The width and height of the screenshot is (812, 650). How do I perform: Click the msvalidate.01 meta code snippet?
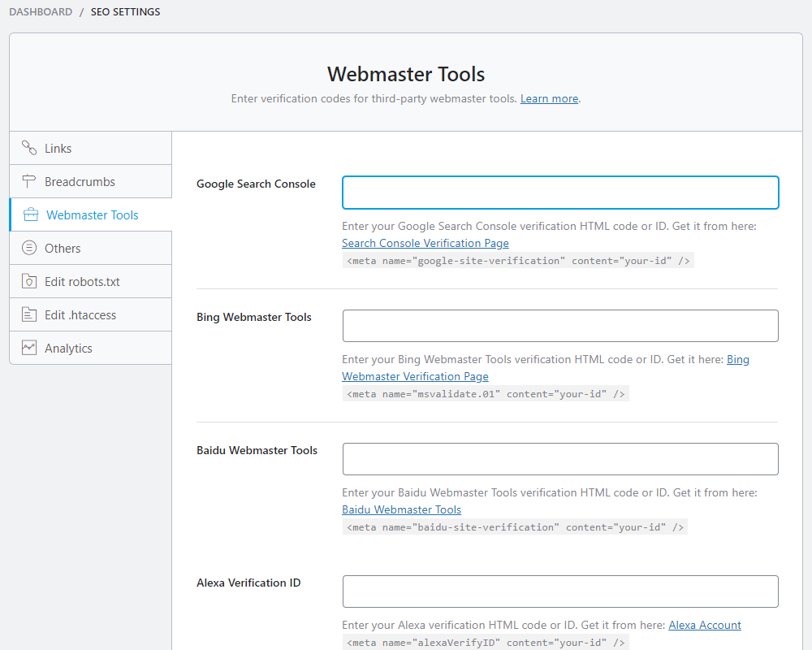(x=486, y=394)
